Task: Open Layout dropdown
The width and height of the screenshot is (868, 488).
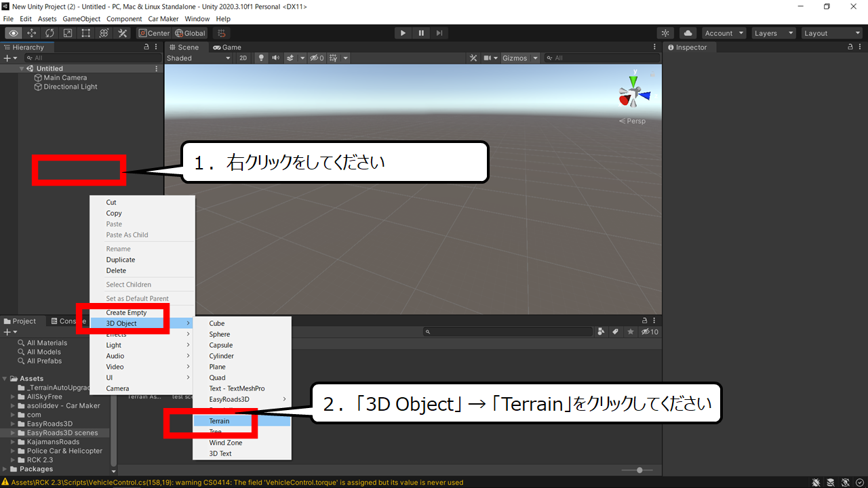Action: 831,33
